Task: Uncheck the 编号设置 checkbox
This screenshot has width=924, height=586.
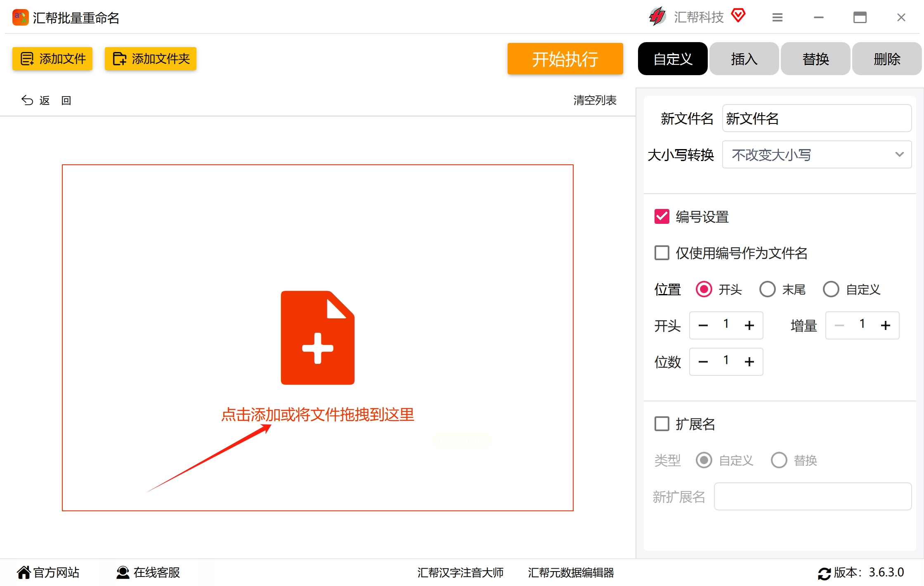Action: pos(662,216)
